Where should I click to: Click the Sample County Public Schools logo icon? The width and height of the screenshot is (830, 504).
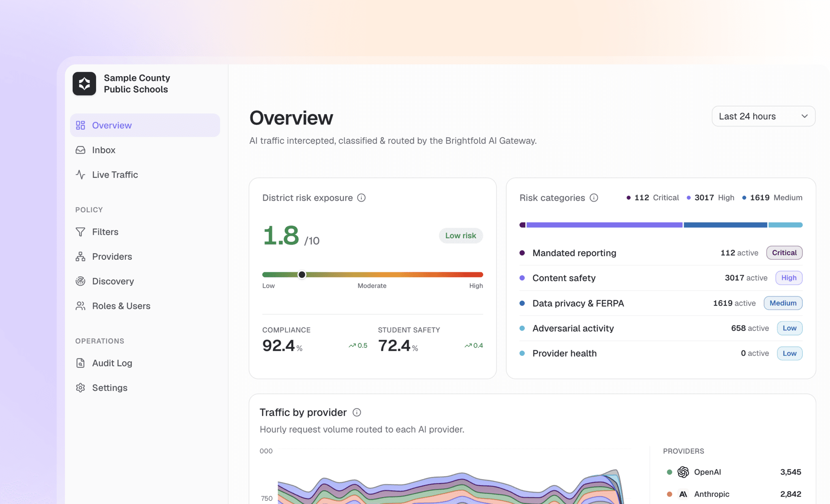point(84,83)
